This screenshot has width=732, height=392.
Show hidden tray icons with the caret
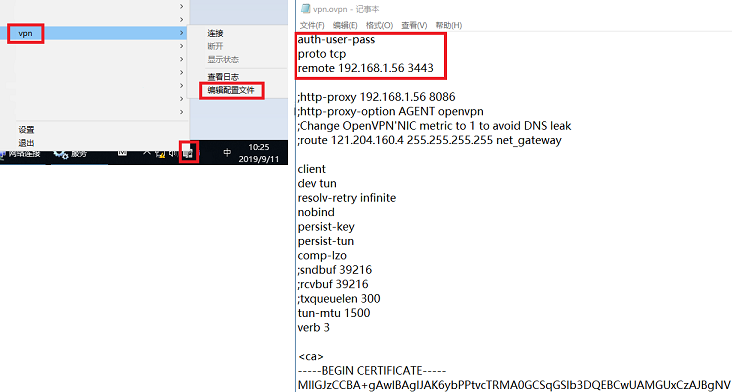[x=147, y=153]
